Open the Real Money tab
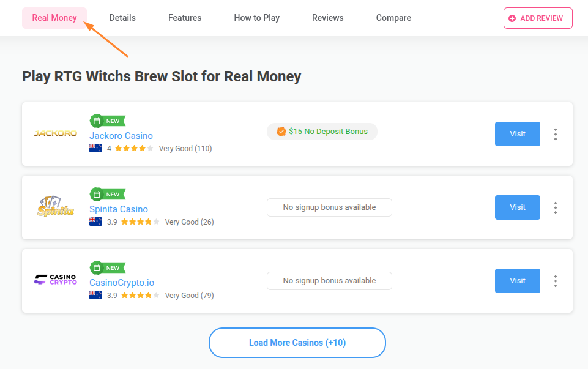 click(x=54, y=18)
